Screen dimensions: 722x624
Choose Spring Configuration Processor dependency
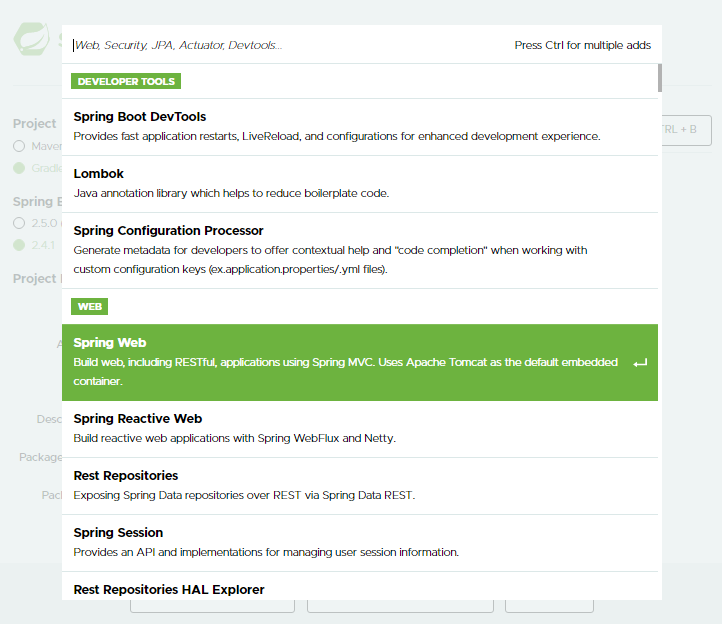point(360,251)
